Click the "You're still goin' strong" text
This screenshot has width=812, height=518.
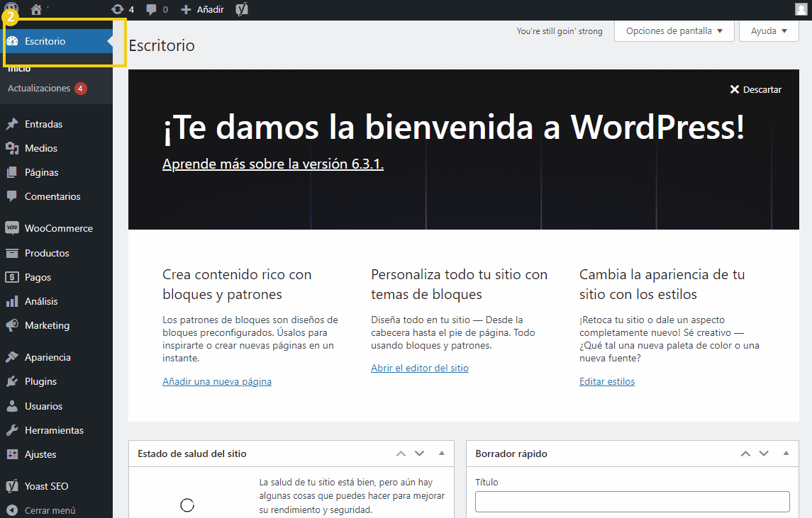pyautogui.click(x=560, y=31)
